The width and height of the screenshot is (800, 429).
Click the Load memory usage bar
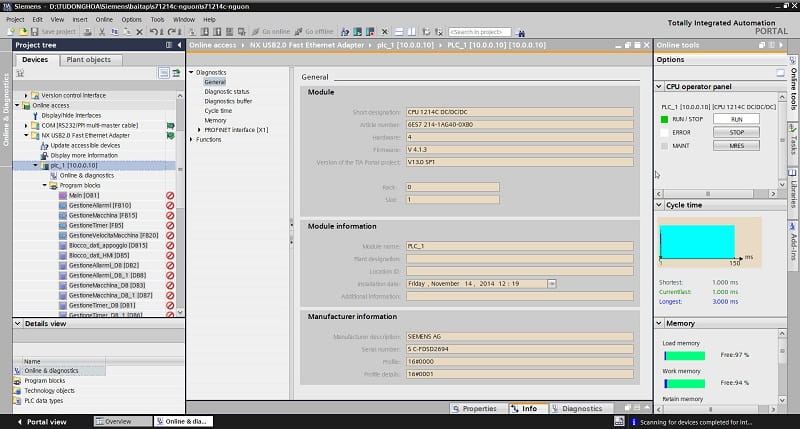click(685, 355)
